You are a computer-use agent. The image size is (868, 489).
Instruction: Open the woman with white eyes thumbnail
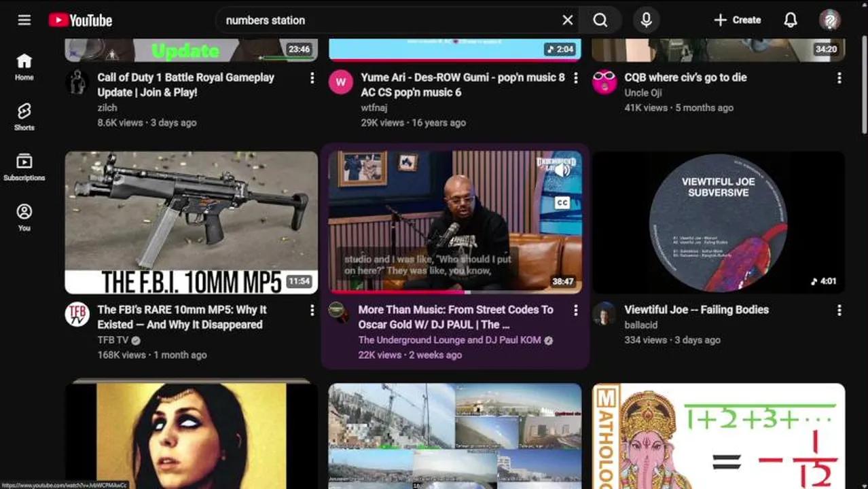192,435
